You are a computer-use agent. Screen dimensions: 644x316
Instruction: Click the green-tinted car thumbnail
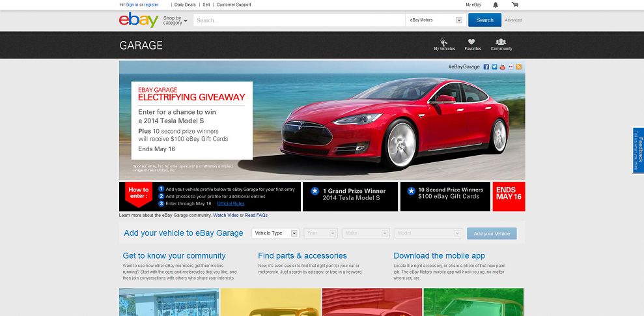click(x=473, y=302)
